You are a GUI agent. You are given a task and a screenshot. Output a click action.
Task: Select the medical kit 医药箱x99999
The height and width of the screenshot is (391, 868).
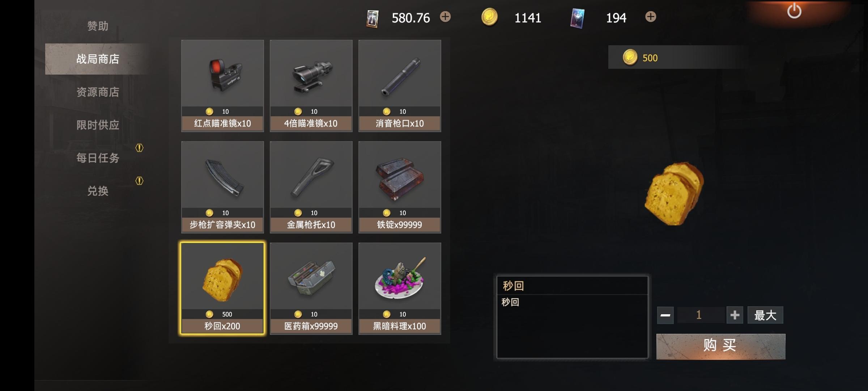tap(311, 289)
